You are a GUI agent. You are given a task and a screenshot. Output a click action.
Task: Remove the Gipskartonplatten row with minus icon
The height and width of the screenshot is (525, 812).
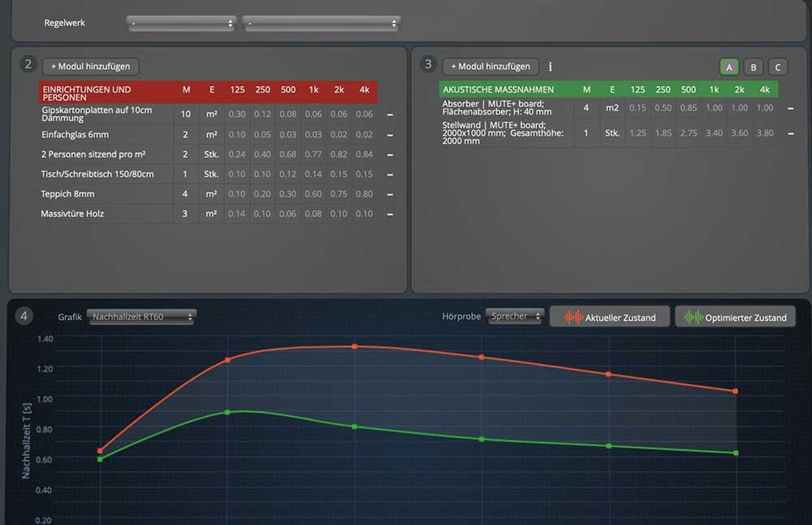pyautogui.click(x=391, y=115)
